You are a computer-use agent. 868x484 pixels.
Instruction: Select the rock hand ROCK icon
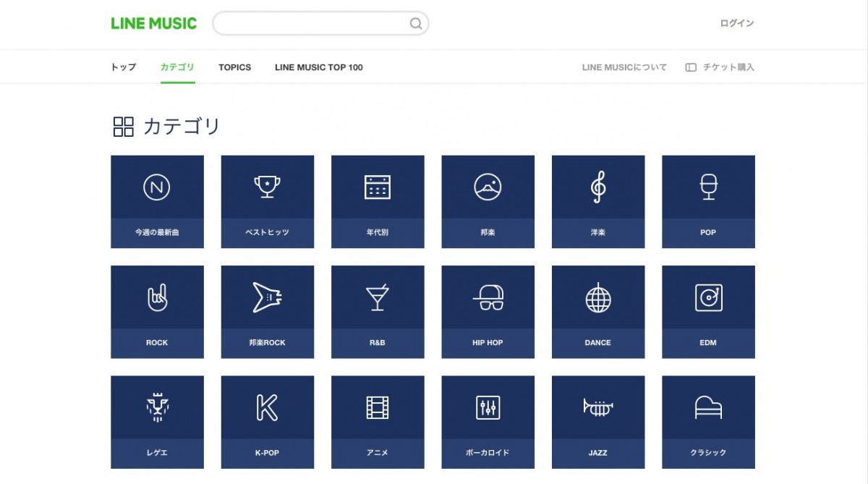[157, 297]
